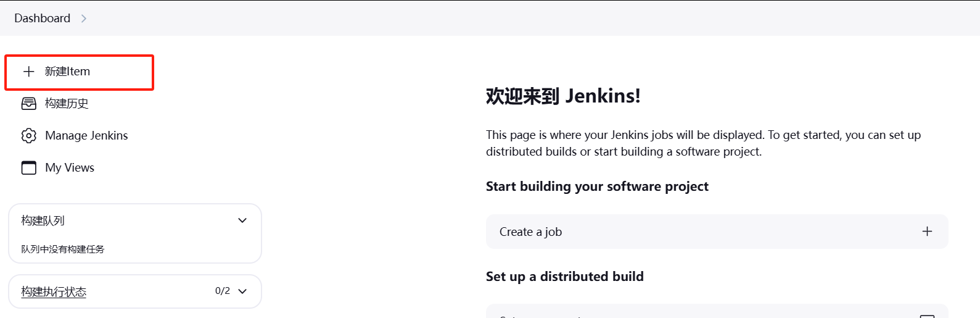Screen dimensions: 980x318
Task: Click the plus icon beside 新建Item
Action: point(28,72)
